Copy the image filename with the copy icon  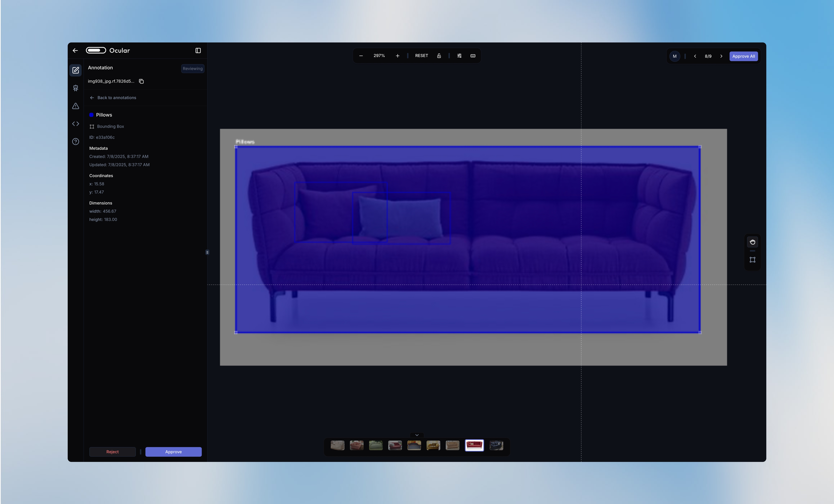tap(141, 81)
